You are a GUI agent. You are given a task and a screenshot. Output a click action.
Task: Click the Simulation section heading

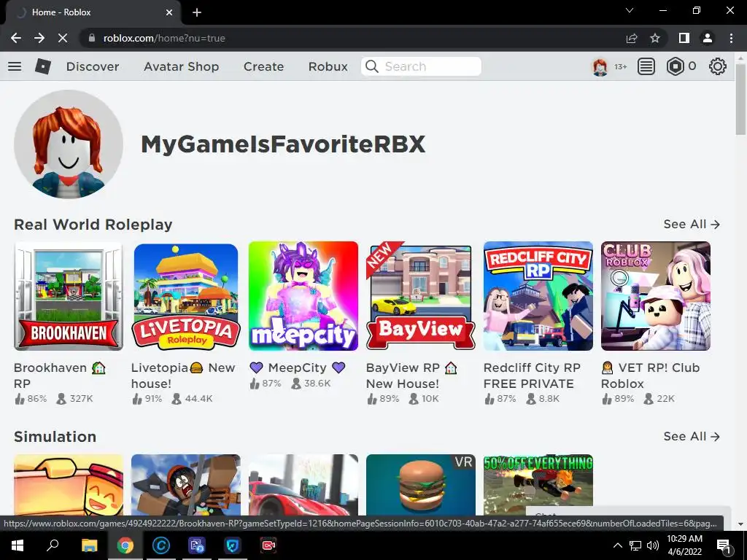55,437
